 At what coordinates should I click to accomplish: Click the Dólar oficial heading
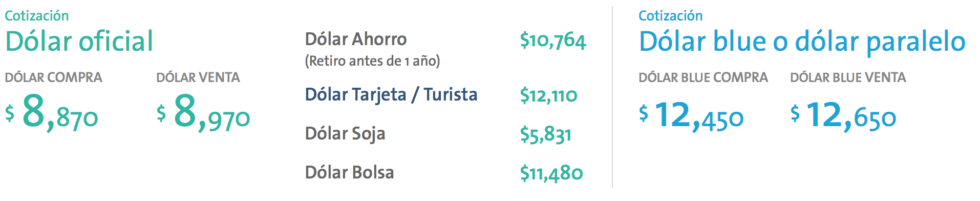79,41
